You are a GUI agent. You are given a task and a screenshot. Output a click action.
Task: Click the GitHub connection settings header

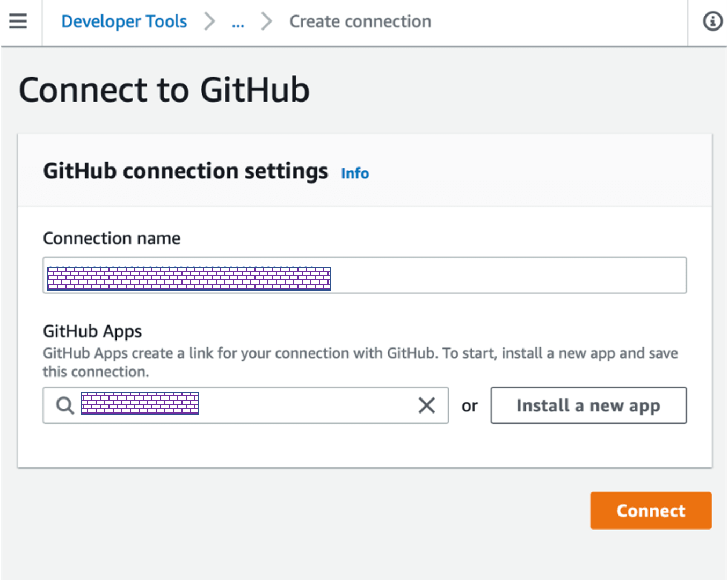click(x=185, y=171)
